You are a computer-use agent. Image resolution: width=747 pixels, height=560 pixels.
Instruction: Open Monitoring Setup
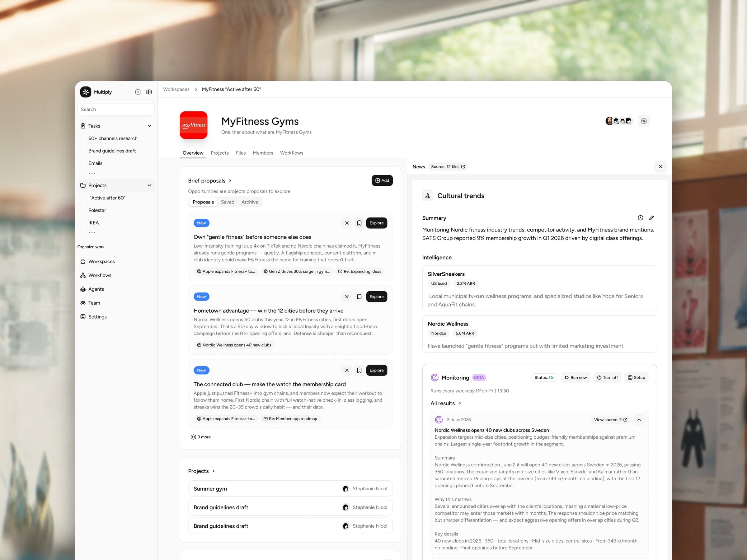click(x=636, y=378)
